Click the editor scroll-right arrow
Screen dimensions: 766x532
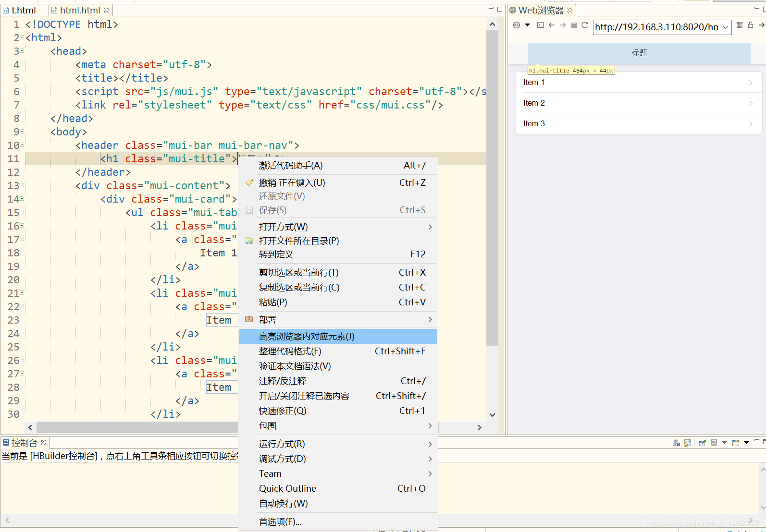click(x=479, y=427)
